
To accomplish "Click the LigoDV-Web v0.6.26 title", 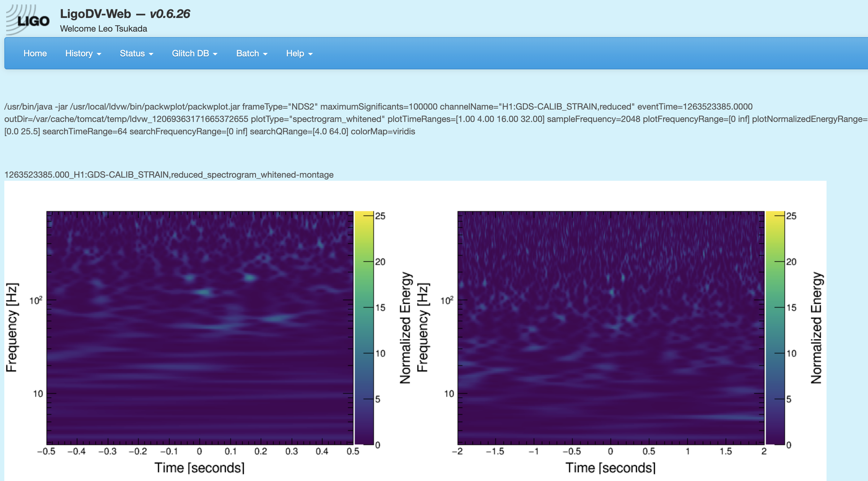I will 125,14.
